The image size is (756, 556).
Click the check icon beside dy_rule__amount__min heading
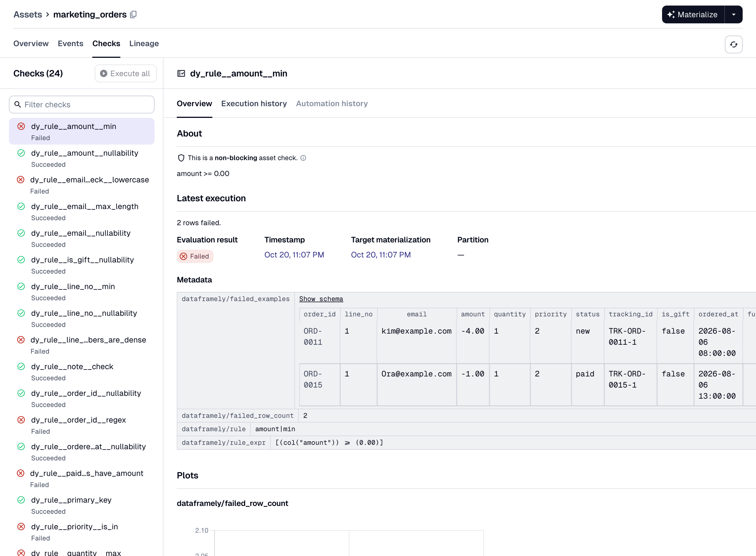(x=181, y=73)
